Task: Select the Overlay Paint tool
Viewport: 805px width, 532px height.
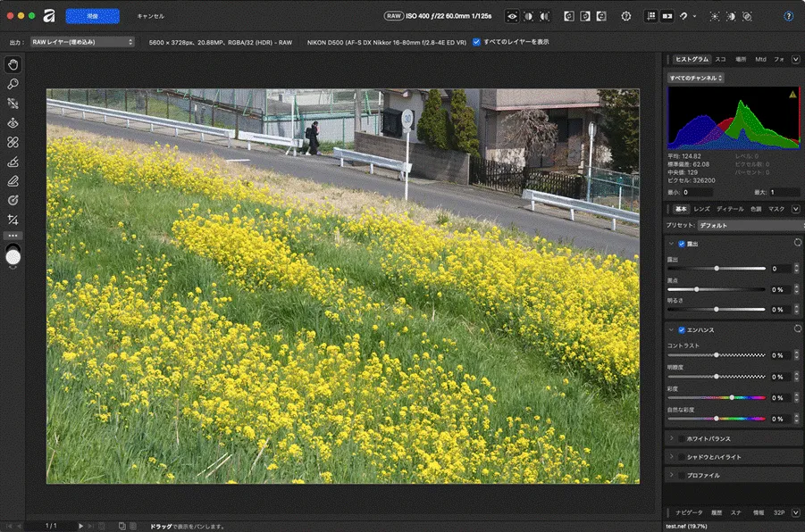Action: [x=13, y=162]
